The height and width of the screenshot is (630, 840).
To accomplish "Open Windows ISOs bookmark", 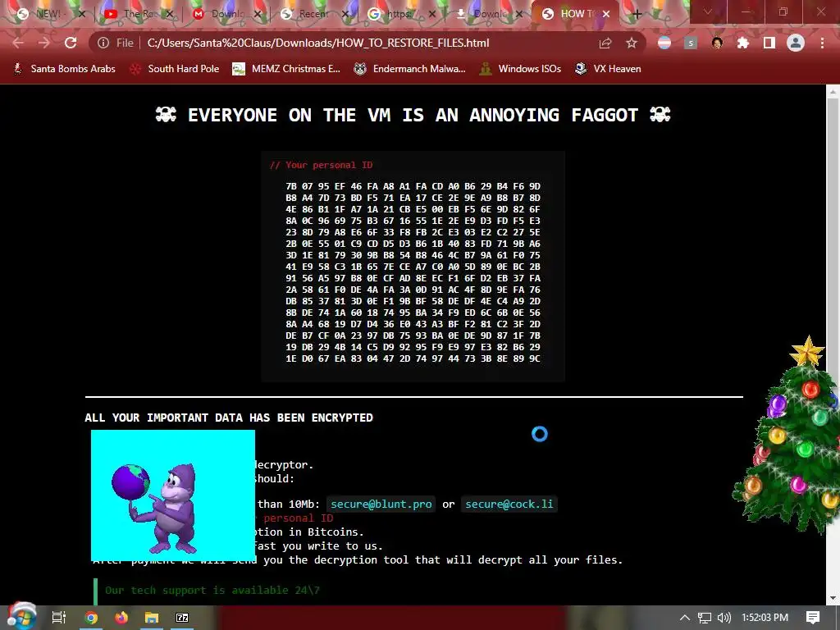I will point(520,69).
